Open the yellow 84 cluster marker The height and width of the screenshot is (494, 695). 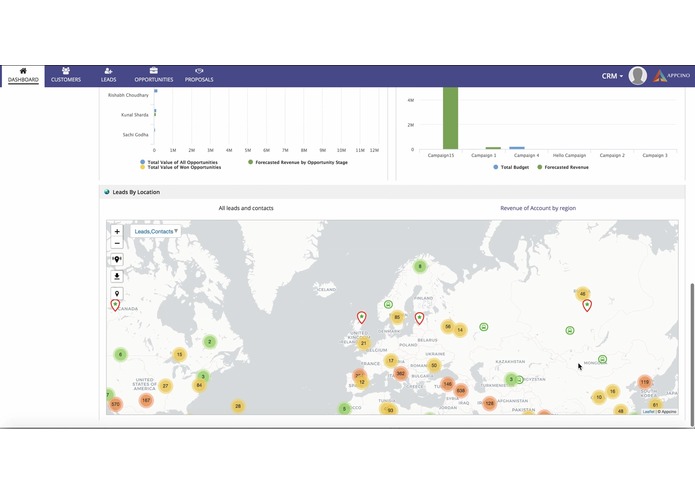(199, 385)
